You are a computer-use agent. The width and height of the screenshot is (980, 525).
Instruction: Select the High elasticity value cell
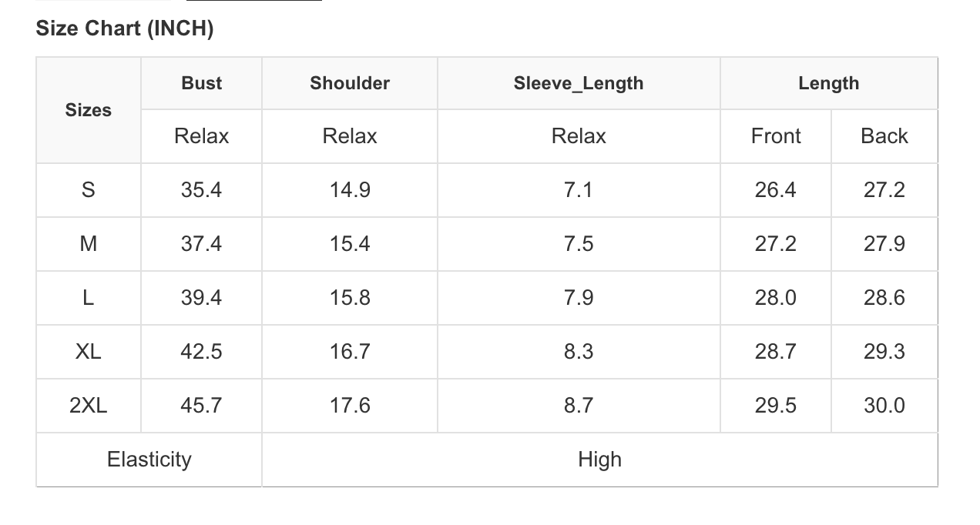[599, 460]
